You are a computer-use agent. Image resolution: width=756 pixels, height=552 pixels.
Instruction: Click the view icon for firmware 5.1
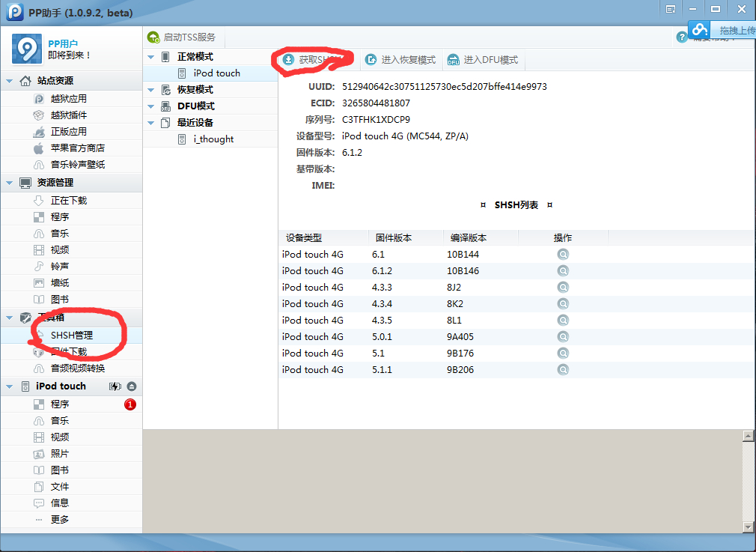563,354
